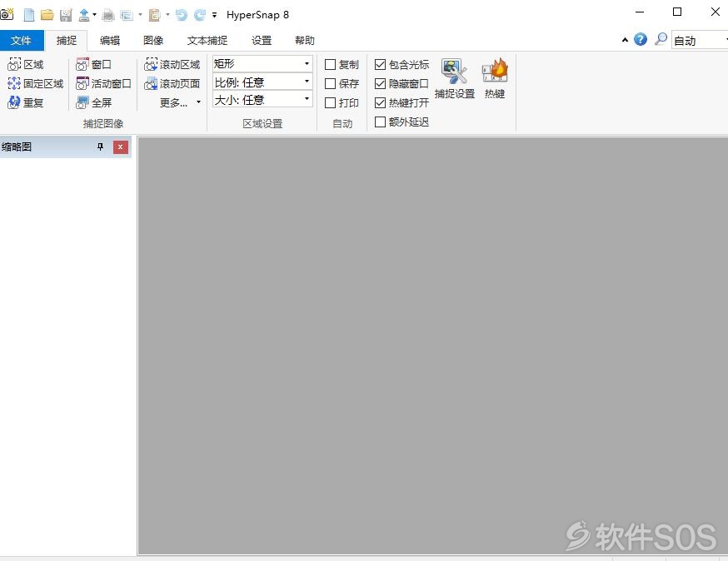This screenshot has height=561, width=728.
Task: Enable auto Copy (复制) checkbox
Action: [x=330, y=64]
